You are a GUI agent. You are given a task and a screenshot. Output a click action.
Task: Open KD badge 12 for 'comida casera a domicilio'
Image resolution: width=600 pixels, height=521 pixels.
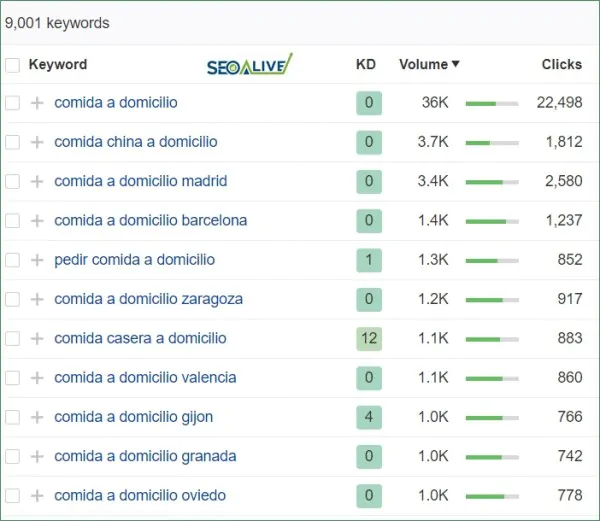[x=368, y=338]
